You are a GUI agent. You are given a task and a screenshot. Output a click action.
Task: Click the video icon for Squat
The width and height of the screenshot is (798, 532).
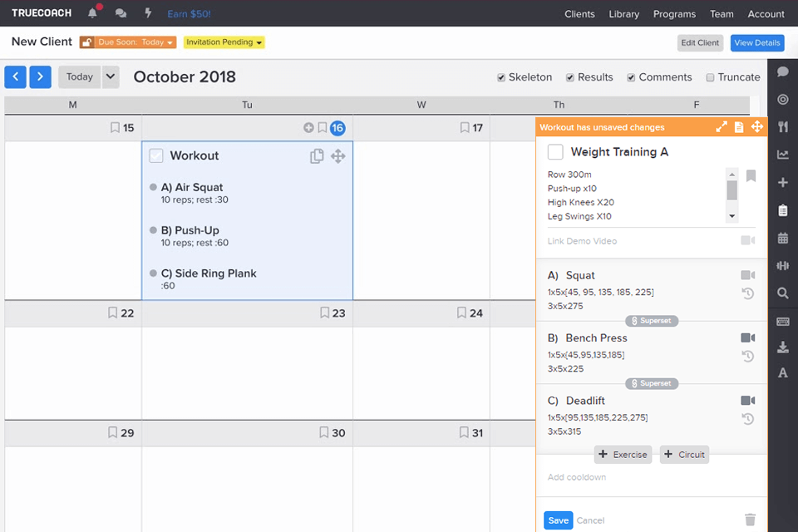747,275
